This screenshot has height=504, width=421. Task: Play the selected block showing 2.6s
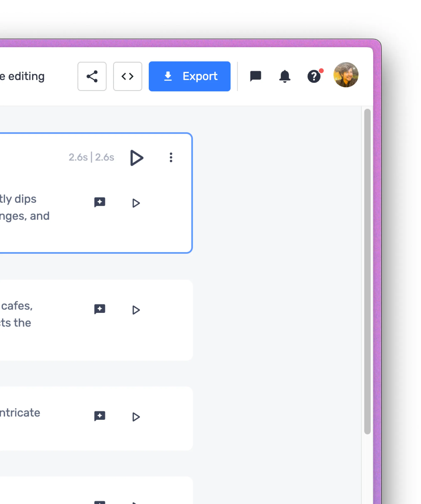(x=137, y=158)
